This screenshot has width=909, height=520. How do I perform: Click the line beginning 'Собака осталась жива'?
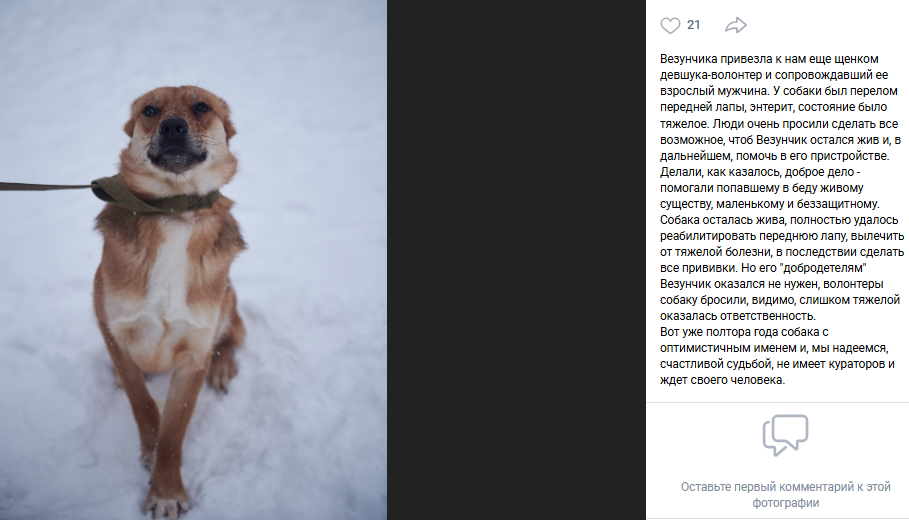coord(779,220)
